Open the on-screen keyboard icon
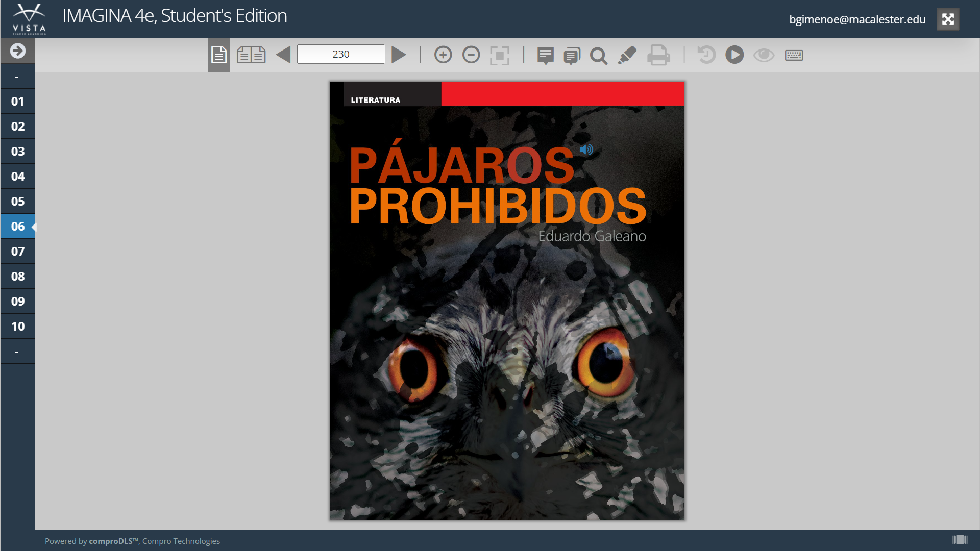 click(x=794, y=55)
